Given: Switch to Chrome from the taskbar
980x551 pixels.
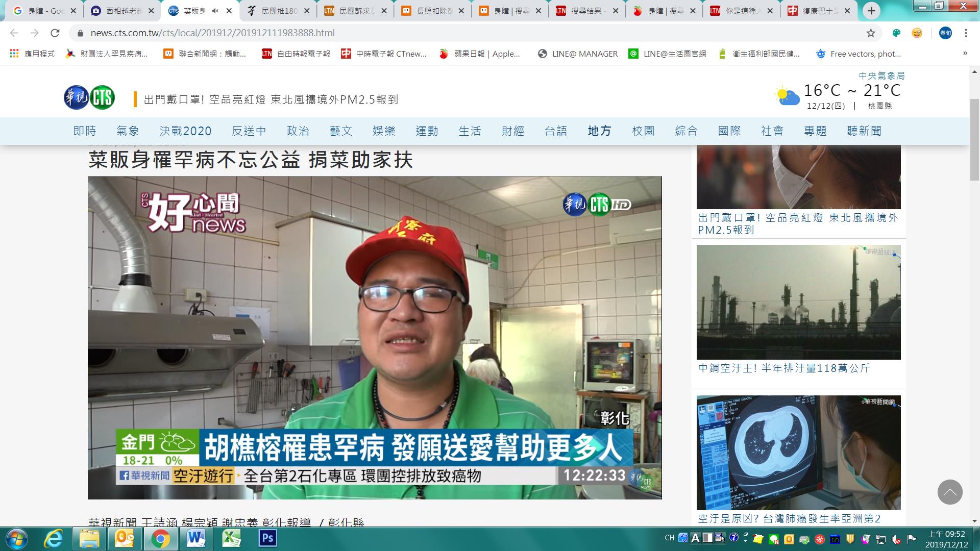Looking at the screenshot, I should click(x=160, y=539).
